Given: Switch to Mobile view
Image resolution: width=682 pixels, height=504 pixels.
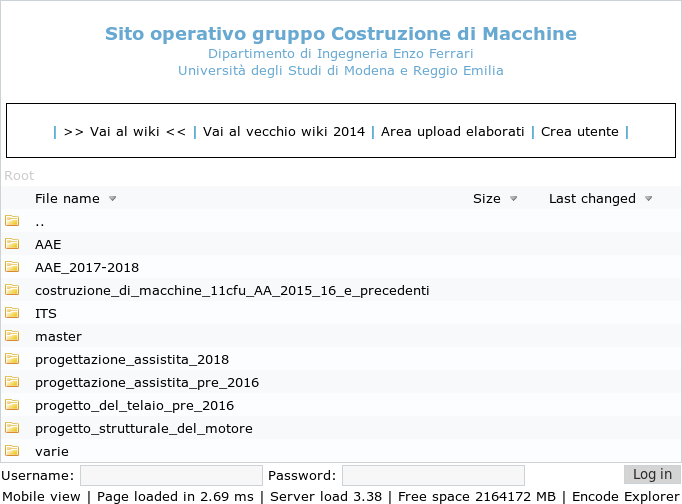Looking at the screenshot, I should coord(44,496).
